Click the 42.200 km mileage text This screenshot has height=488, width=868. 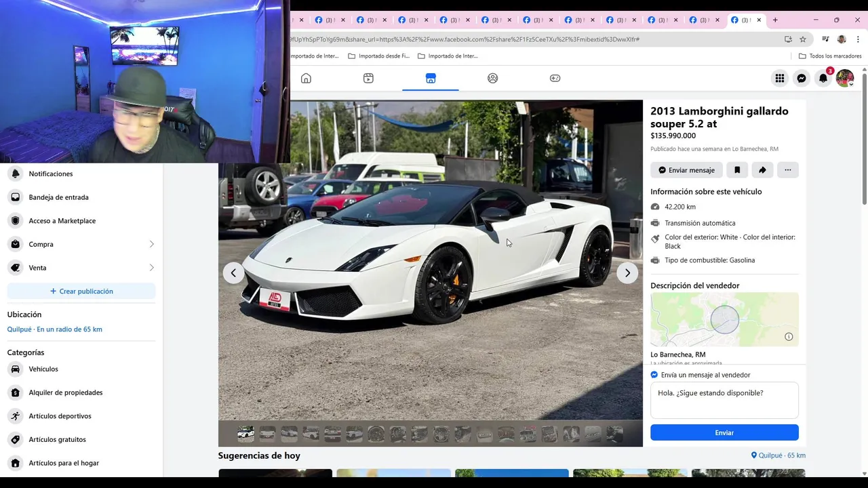coord(680,207)
